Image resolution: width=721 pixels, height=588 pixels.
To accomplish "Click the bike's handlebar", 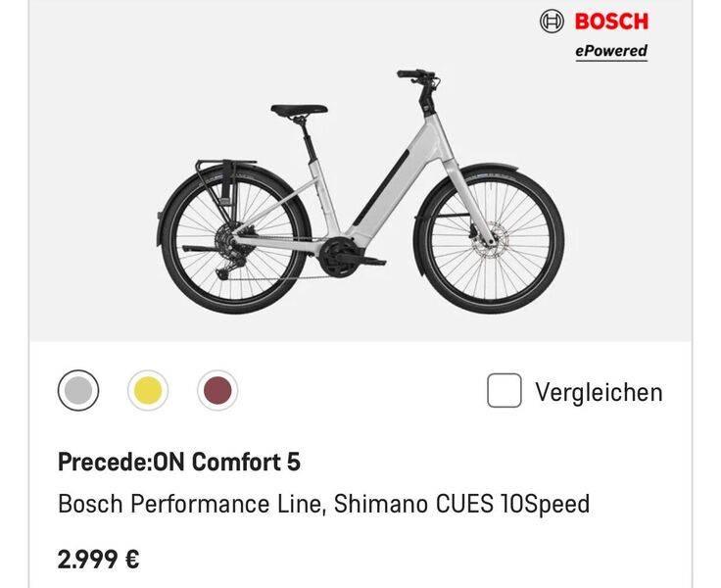I will (416, 76).
